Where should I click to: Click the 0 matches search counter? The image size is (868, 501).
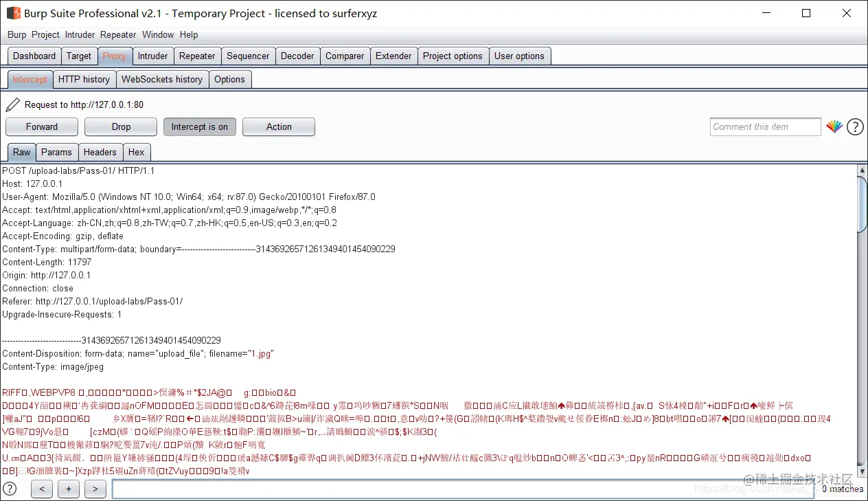click(843, 489)
